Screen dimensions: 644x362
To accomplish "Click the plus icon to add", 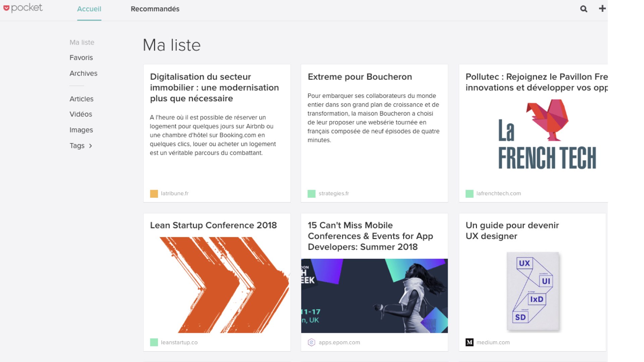I will (x=602, y=8).
